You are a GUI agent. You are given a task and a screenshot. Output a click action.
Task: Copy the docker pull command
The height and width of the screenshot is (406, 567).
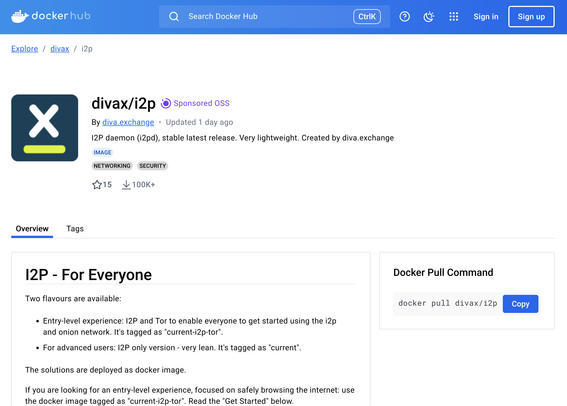520,304
